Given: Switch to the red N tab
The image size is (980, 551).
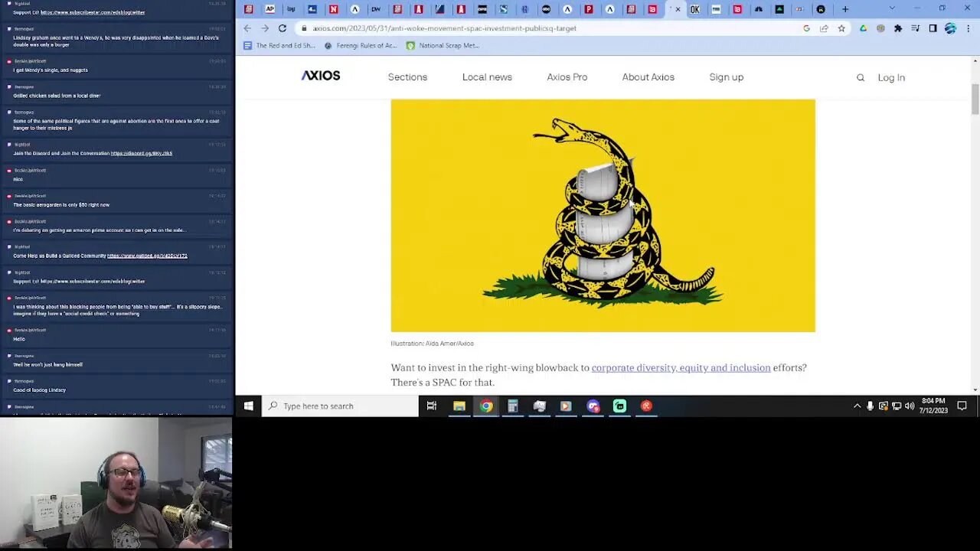Looking at the screenshot, I should (x=333, y=9).
